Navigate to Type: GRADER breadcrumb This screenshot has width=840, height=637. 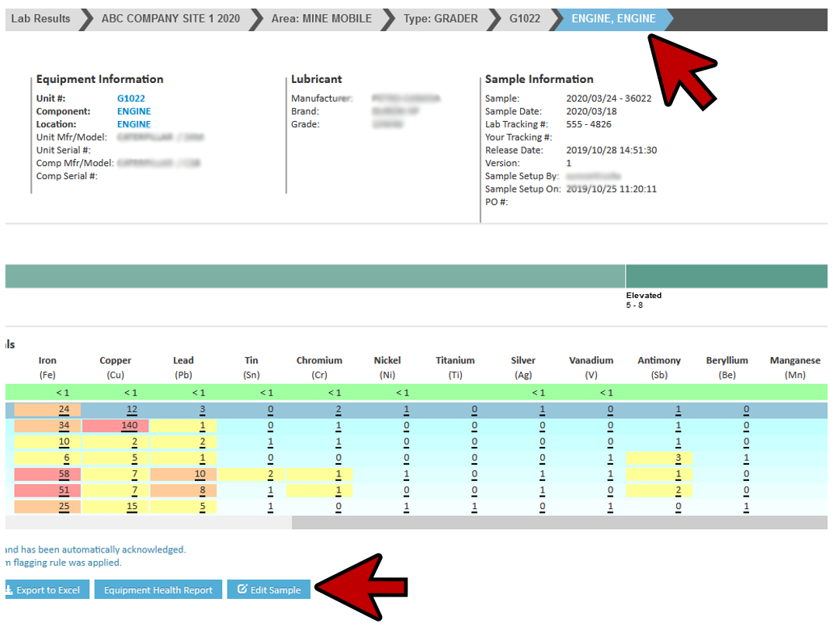[440, 19]
